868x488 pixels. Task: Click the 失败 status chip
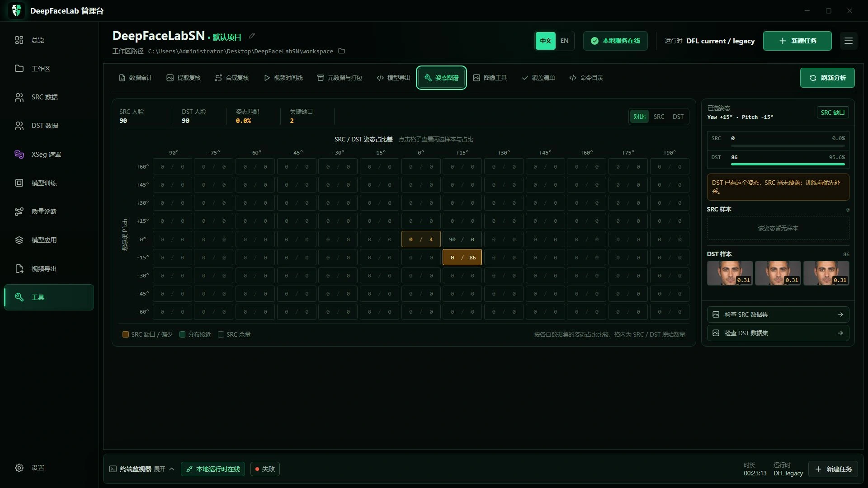[x=265, y=469]
